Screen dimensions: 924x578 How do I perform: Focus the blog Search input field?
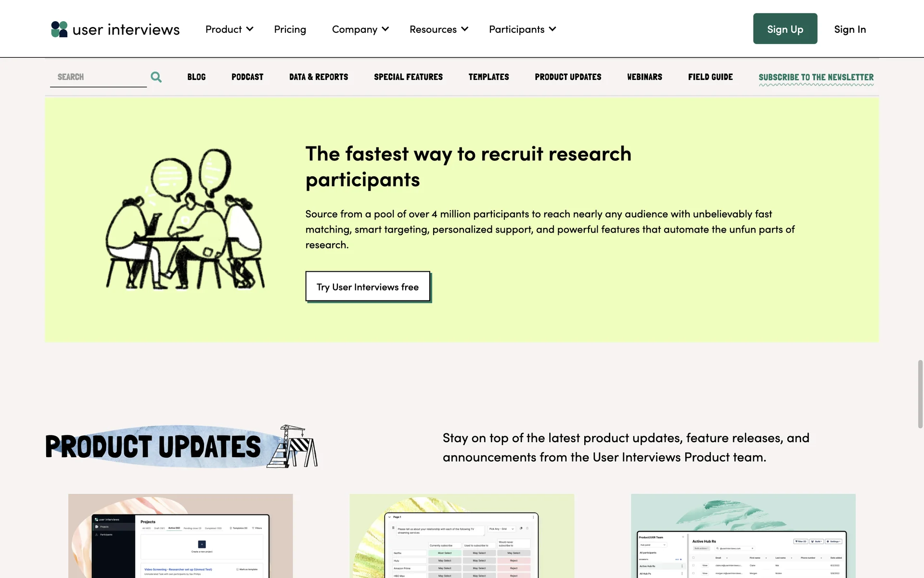98,77
